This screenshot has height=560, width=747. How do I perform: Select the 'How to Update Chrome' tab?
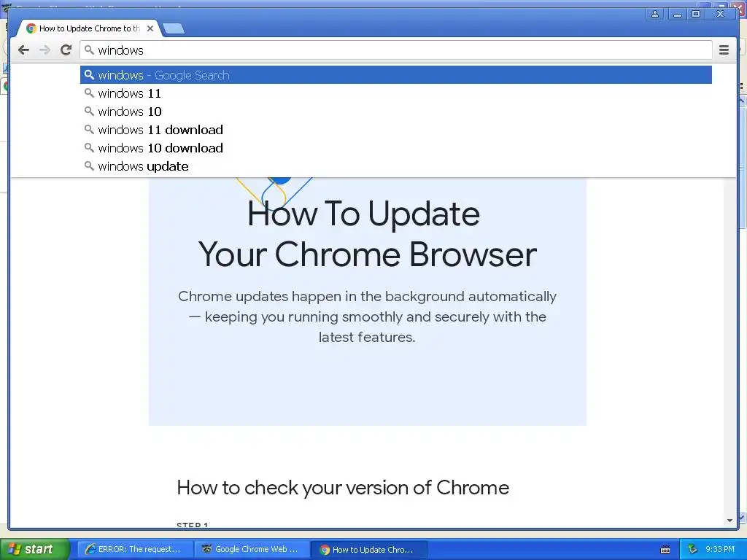click(89, 28)
